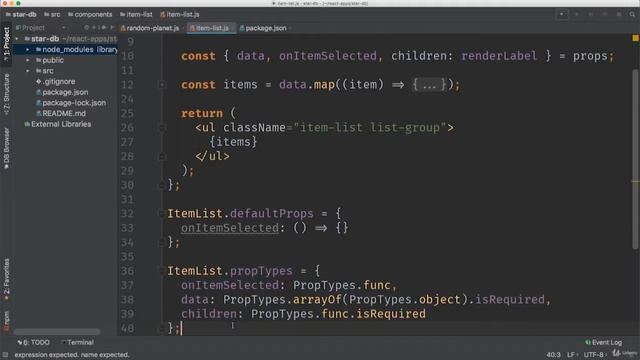This screenshot has width=640, height=360.
Task: Click the defaultProps identifier on line 32
Action: (x=271, y=213)
